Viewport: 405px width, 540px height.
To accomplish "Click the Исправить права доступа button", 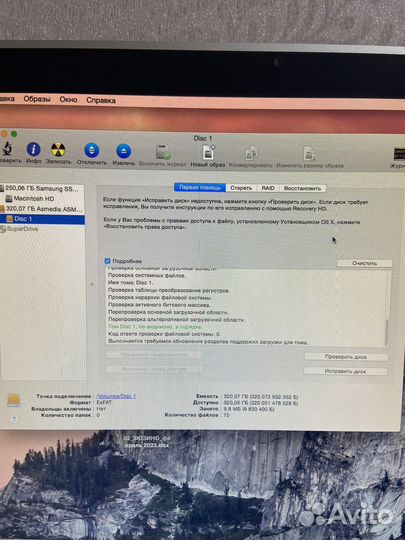I will coord(154,369).
